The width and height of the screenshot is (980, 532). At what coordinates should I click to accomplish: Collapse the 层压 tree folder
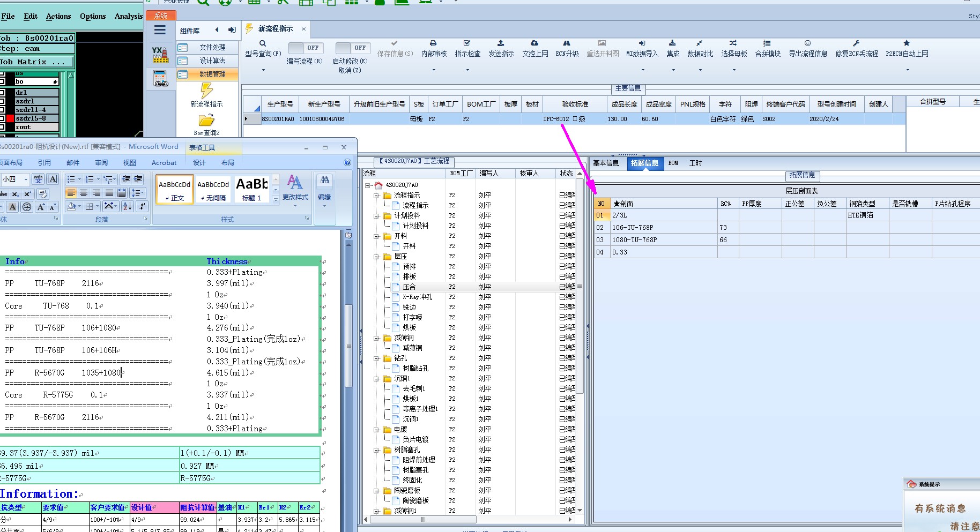pos(377,257)
